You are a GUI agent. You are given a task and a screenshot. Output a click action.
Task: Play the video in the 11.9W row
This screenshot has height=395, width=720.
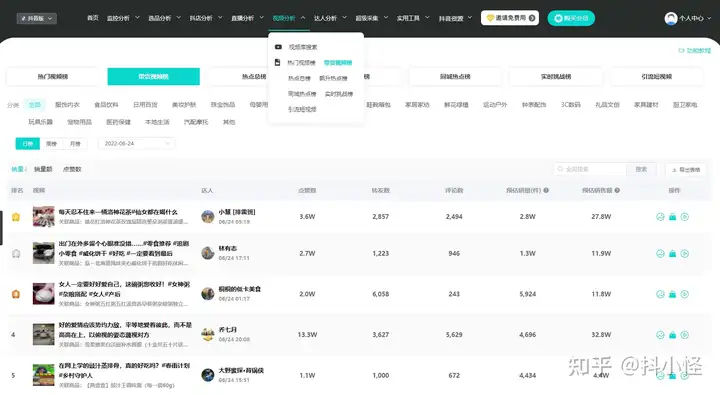click(685, 254)
